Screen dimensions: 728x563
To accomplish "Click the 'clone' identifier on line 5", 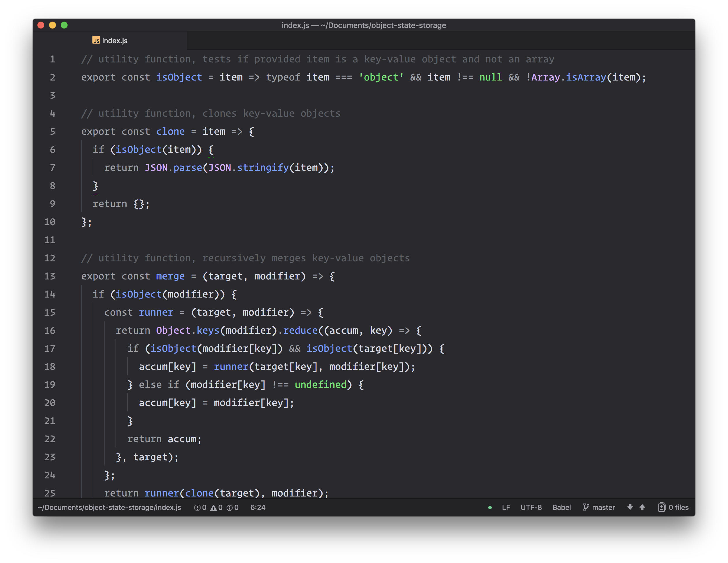I will click(x=170, y=132).
